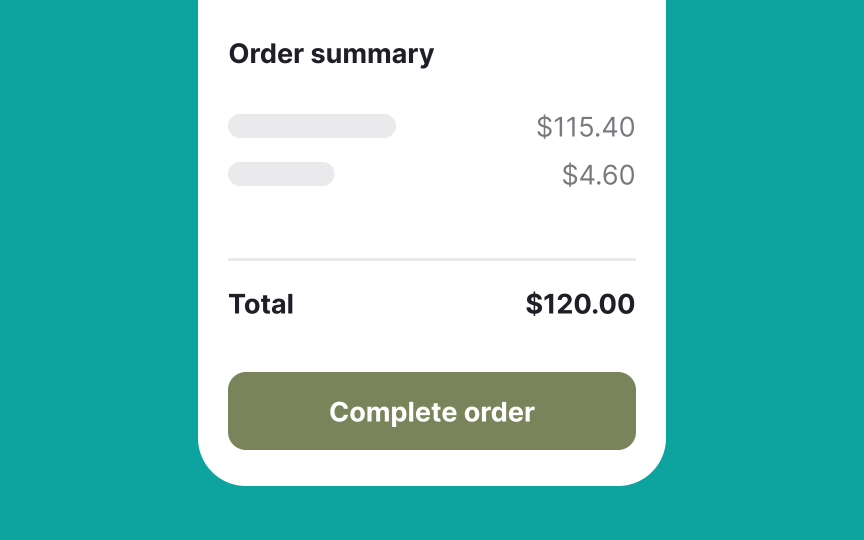This screenshot has width=864, height=540.
Task: Click the word "Order" in the heading
Action: pos(266,54)
